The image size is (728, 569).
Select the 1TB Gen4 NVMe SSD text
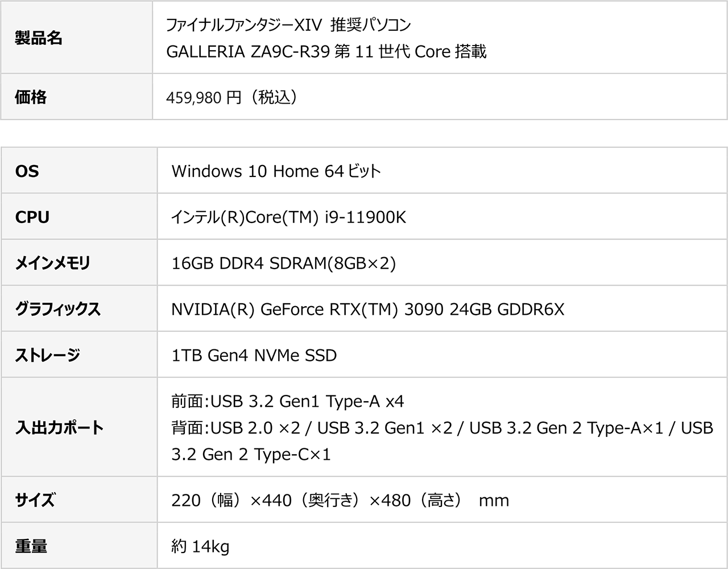(254, 355)
